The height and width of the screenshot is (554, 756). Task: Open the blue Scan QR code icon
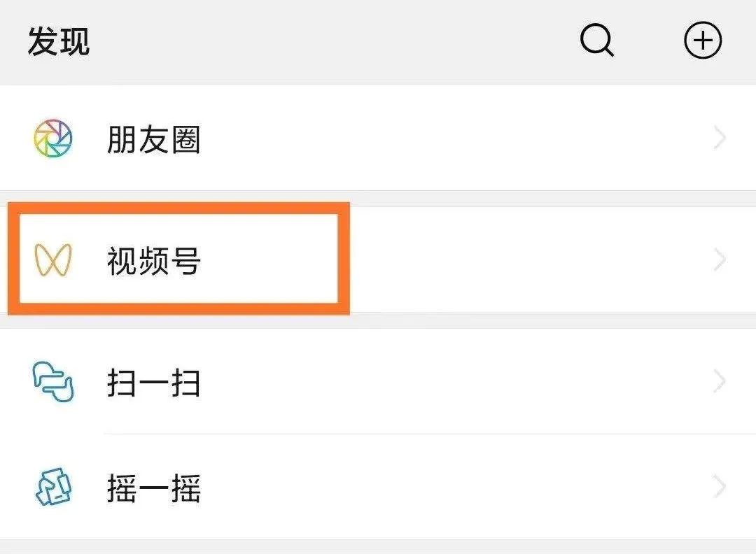[50, 382]
